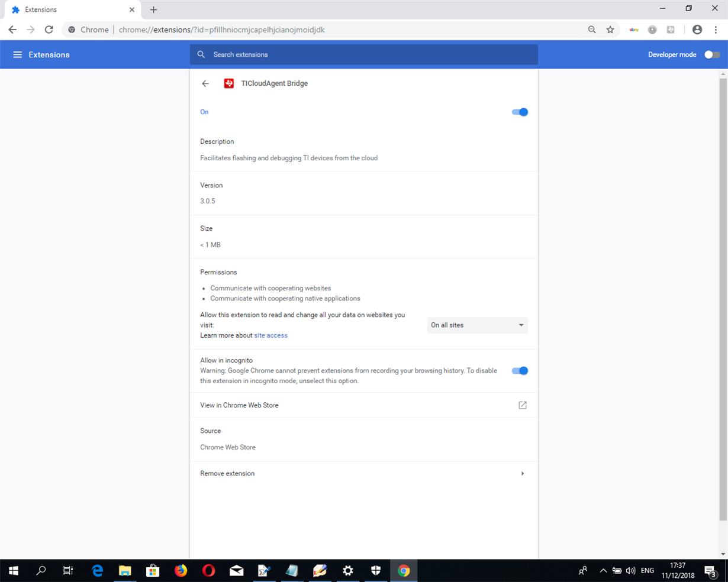Show hidden tray icons chevron

tap(603, 571)
